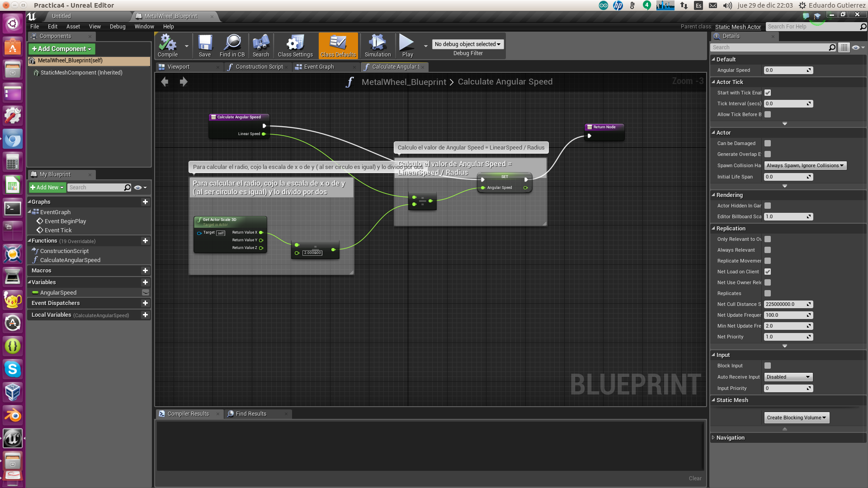Image resolution: width=868 pixels, height=488 pixels.
Task: Click the Play toolbar icon
Action: [407, 45]
